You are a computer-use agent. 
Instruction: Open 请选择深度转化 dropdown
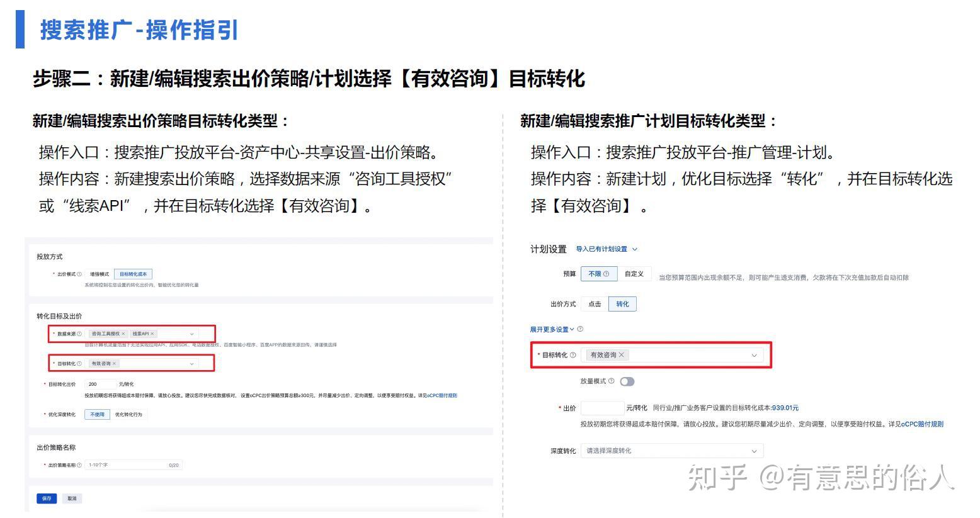(672, 451)
